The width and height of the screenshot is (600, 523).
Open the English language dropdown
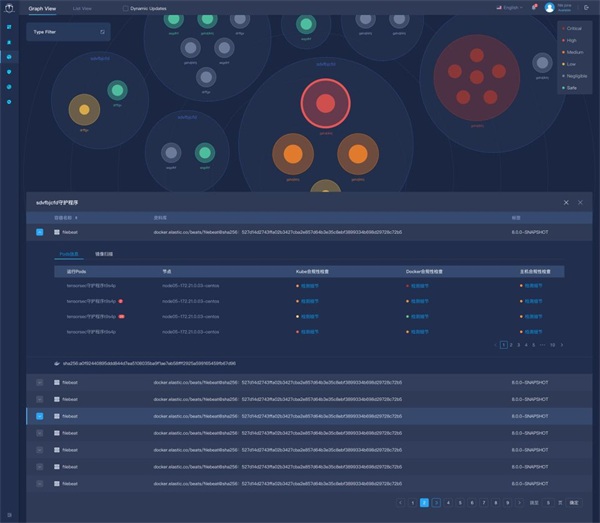[x=509, y=7]
